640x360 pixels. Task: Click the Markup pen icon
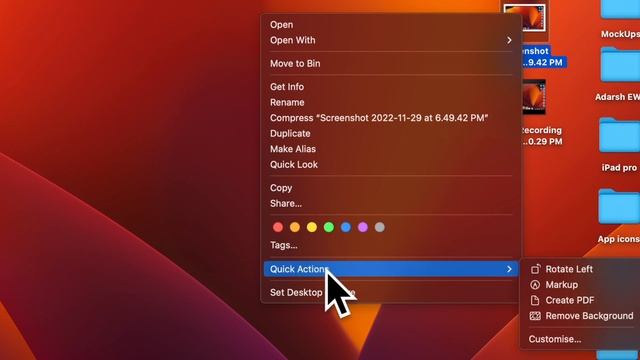pyautogui.click(x=535, y=284)
